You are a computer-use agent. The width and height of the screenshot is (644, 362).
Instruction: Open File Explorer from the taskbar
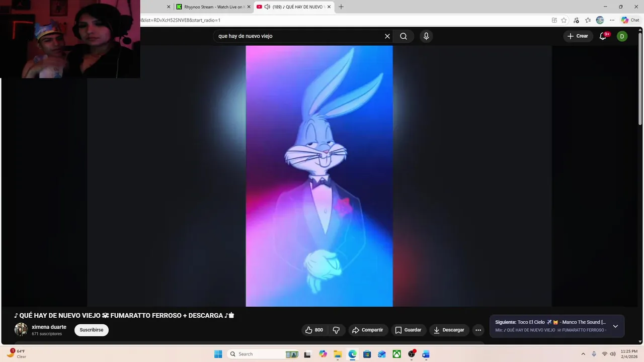point(338,354)
